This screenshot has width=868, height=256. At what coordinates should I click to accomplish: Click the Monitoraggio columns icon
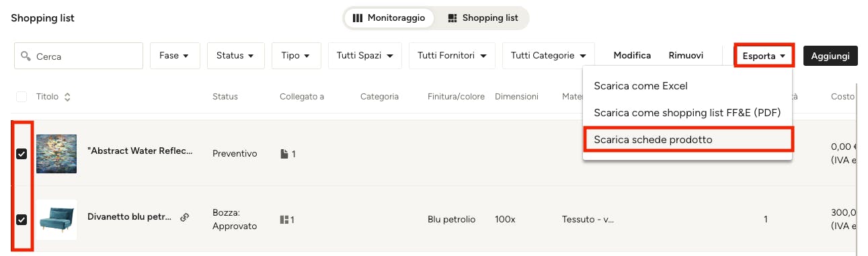tap(358, 18)
